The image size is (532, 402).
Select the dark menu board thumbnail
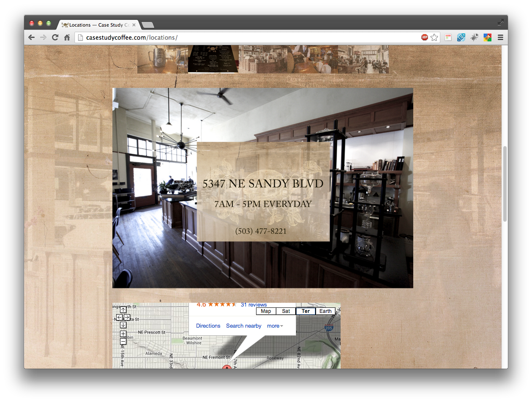(213, 59)
